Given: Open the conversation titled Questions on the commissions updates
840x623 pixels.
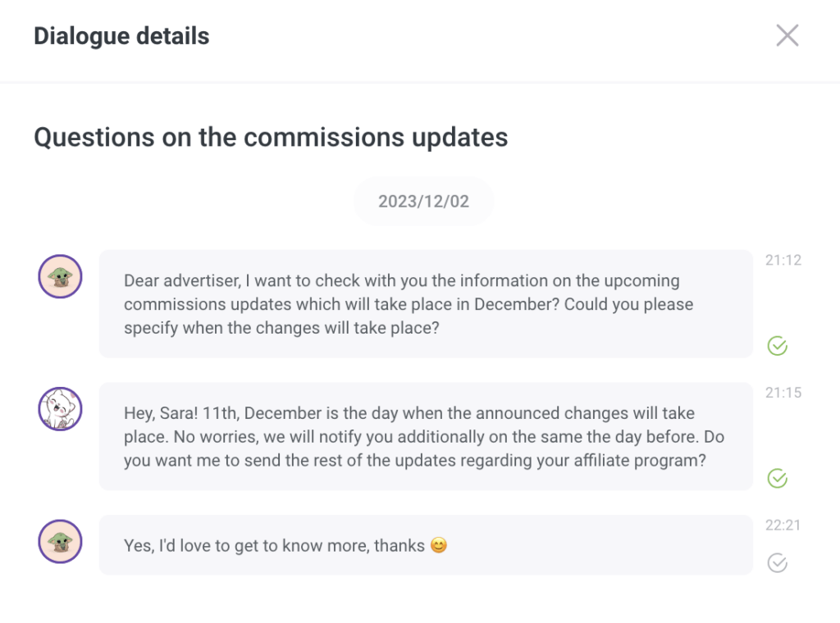Looking at the screenshot, I should (271, 137).
